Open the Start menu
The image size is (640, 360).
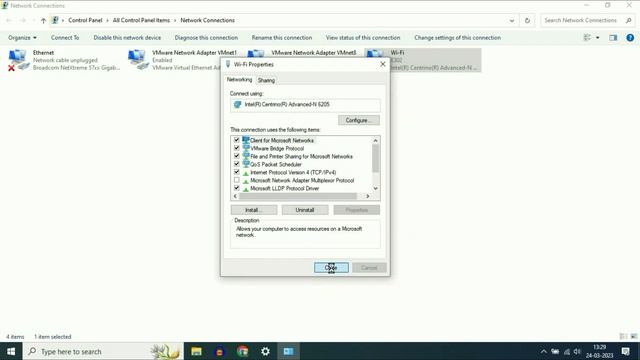[11, 351]
